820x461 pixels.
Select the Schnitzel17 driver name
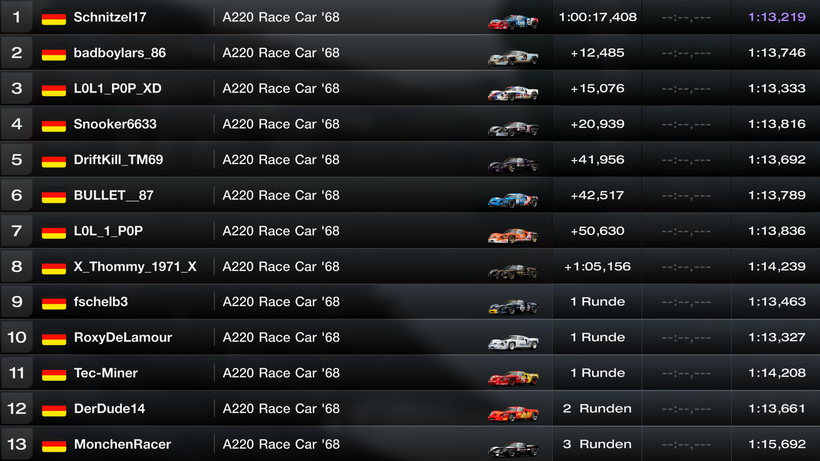[x=110, y=17]
